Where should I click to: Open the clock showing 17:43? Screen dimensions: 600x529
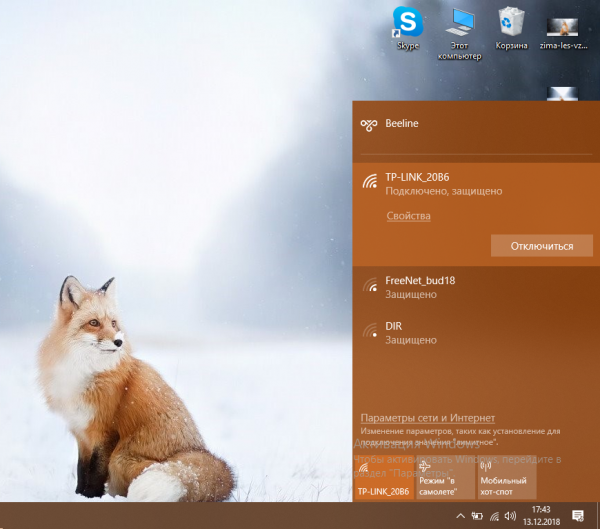coord(541,515)
